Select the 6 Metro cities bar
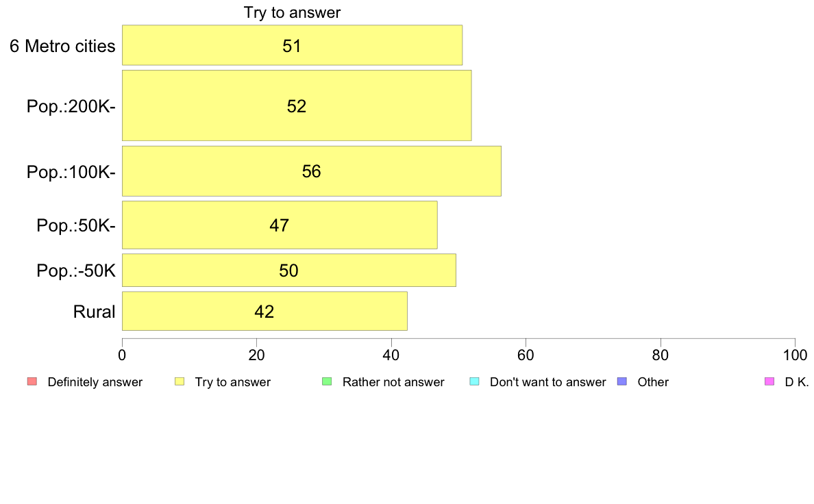 293,45
